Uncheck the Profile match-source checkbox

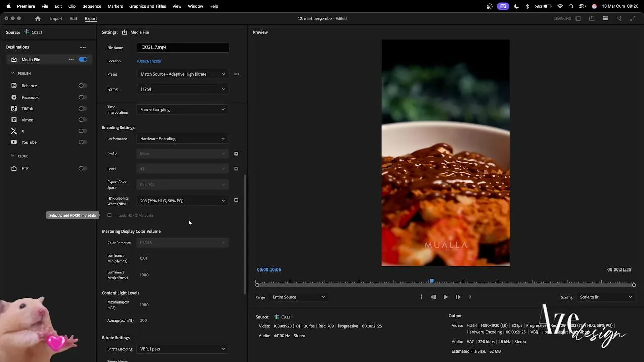(x=236, y=154)
